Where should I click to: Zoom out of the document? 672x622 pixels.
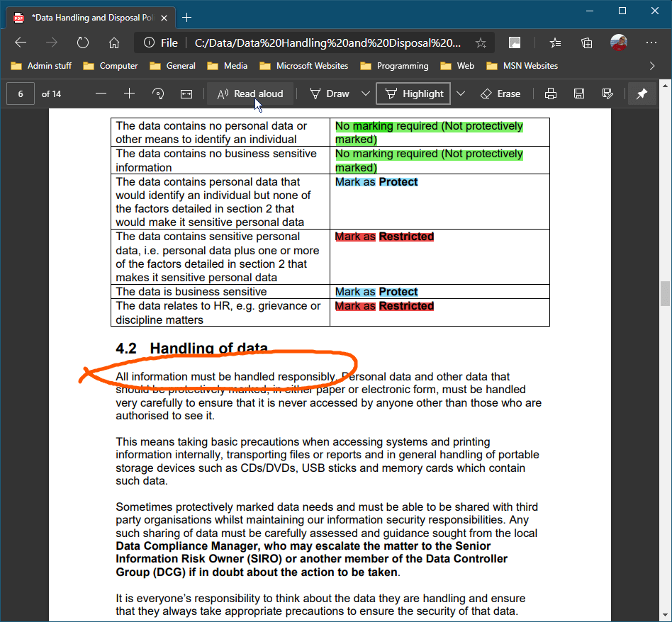(x=101, y=93)
